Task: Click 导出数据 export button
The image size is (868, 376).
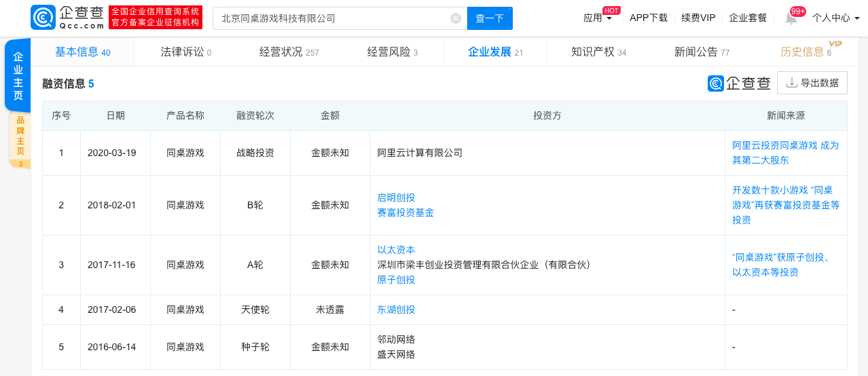Action: tap(812, 83)
